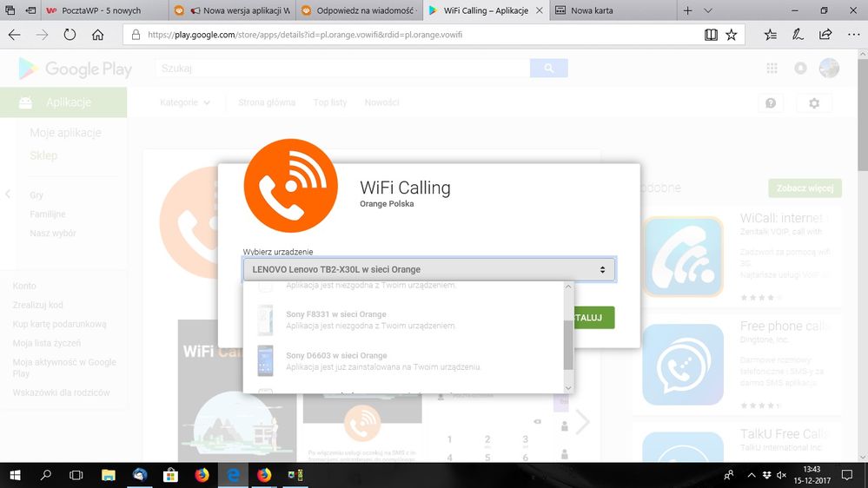Viewport: 868px width, 488px height.
Task: Open the Wybierz urządzenie device dropdown
Action: [x=429, y=269]
